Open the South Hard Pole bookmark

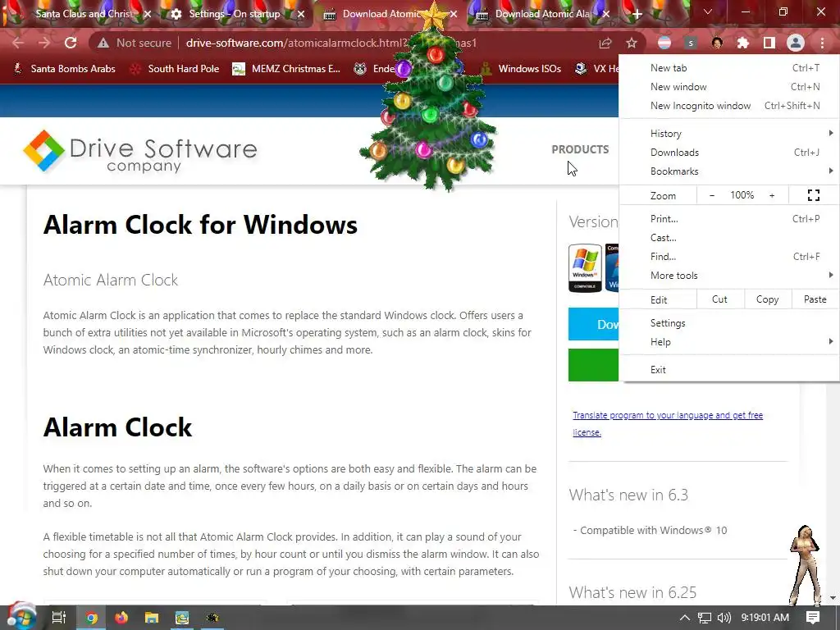pyautogui.click(x=175, y=69)
